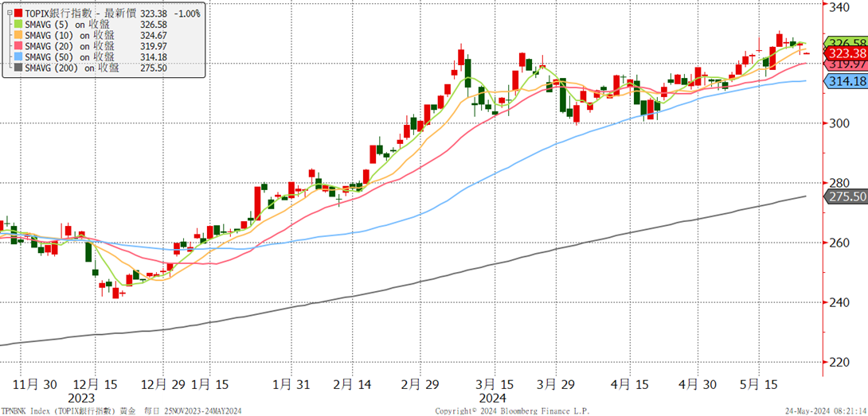Click the '24-May-2024 08:21:14' timestamp
Viewport: 868px width, 416px height.
point(826,411)
